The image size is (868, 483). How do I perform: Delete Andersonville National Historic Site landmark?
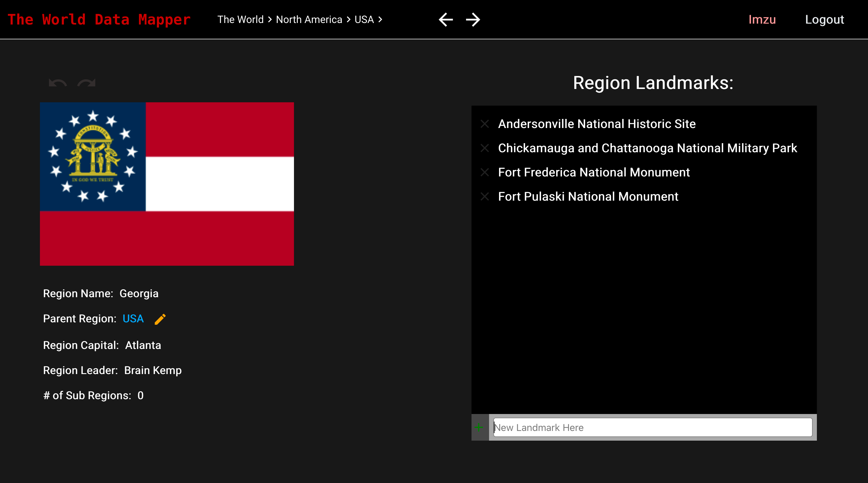[x=485, y=124]
